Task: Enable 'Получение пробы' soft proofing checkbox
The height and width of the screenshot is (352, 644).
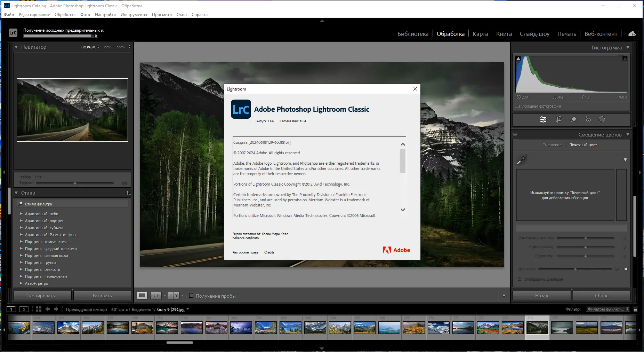Action: tap(191, 296)
